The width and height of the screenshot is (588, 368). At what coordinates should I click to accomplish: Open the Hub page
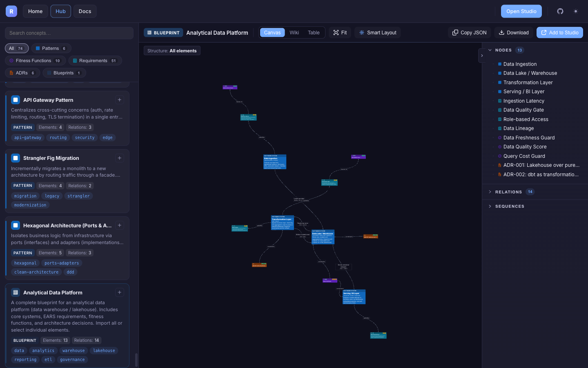60,11
